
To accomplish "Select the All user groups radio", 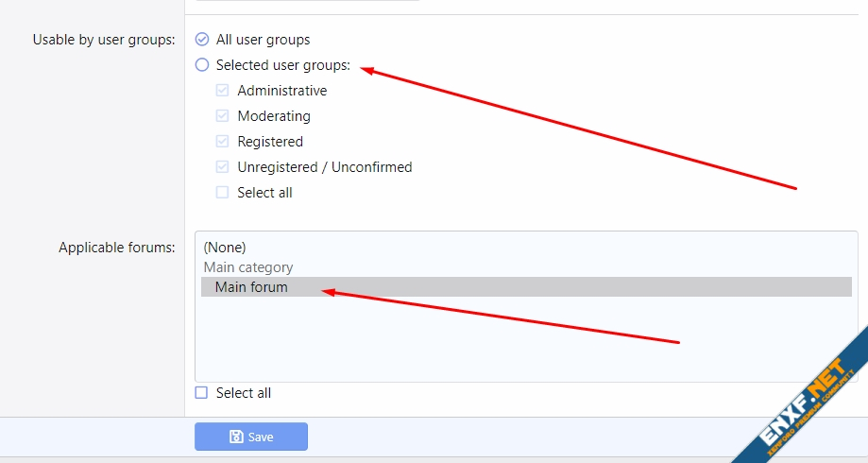I will coord(202,40).
